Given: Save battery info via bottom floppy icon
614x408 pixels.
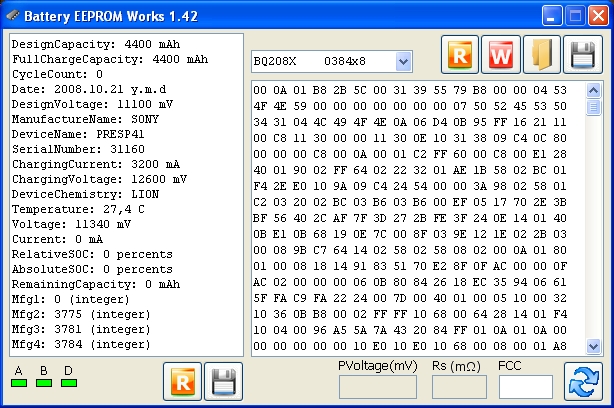Looking at the screenshot, I should tap(224, 381).
